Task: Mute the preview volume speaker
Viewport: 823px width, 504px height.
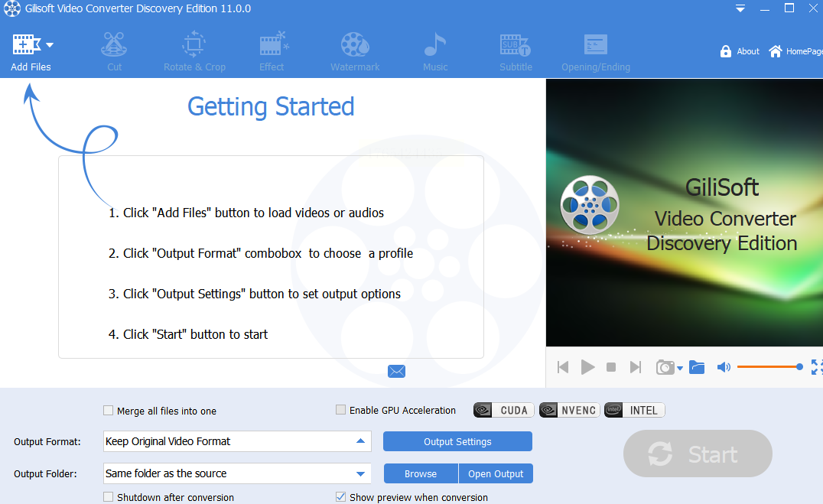Action: click(x=724, y=367)
